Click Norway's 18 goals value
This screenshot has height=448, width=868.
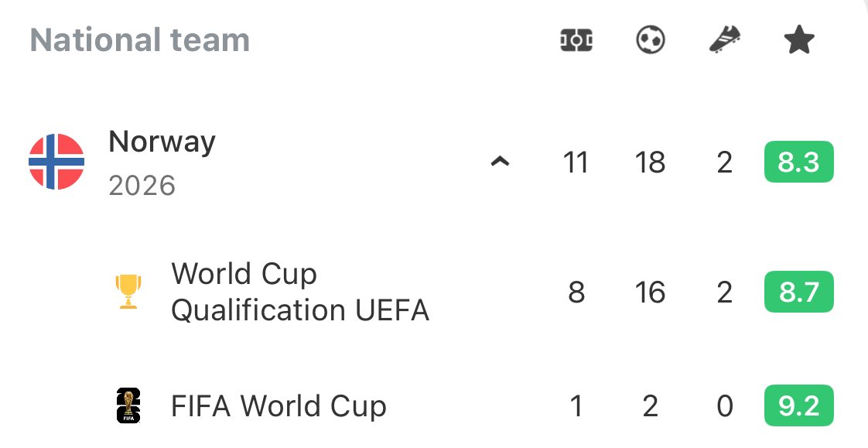[x=651, y=162]
